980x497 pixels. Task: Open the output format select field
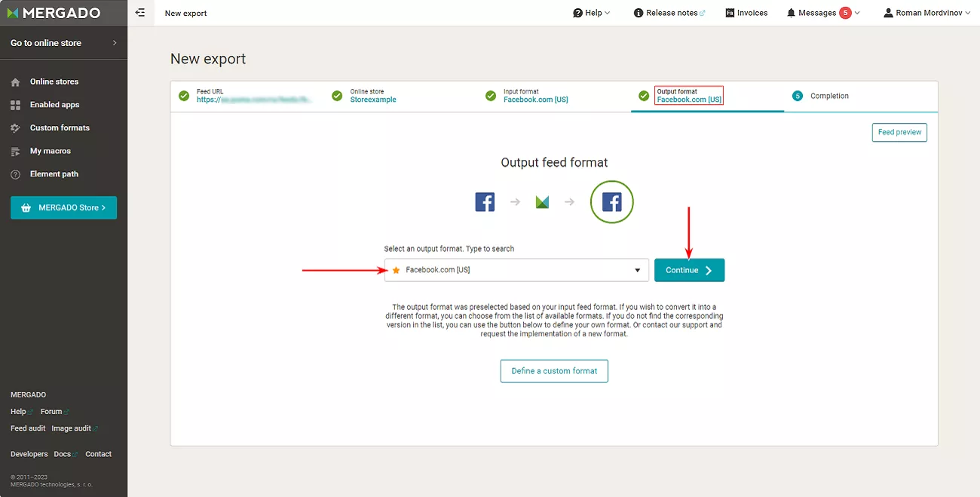point(516,270)
